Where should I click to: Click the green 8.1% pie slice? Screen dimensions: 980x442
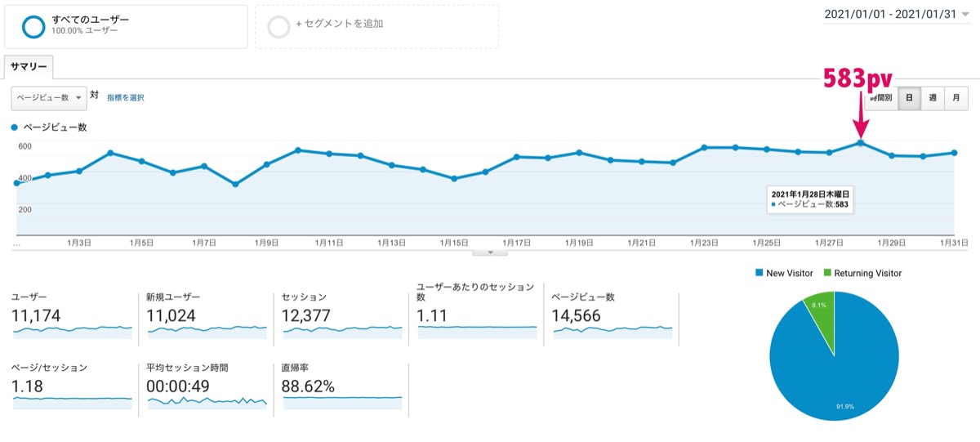821,313
